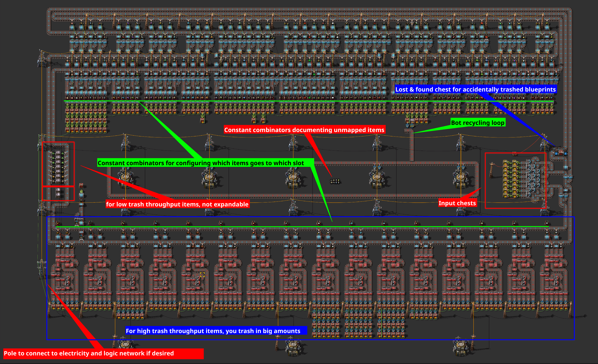The image size is (598, 364).
Task: Select the bottom-middle roboport below the blue box
Action: [x=293, y=346]
